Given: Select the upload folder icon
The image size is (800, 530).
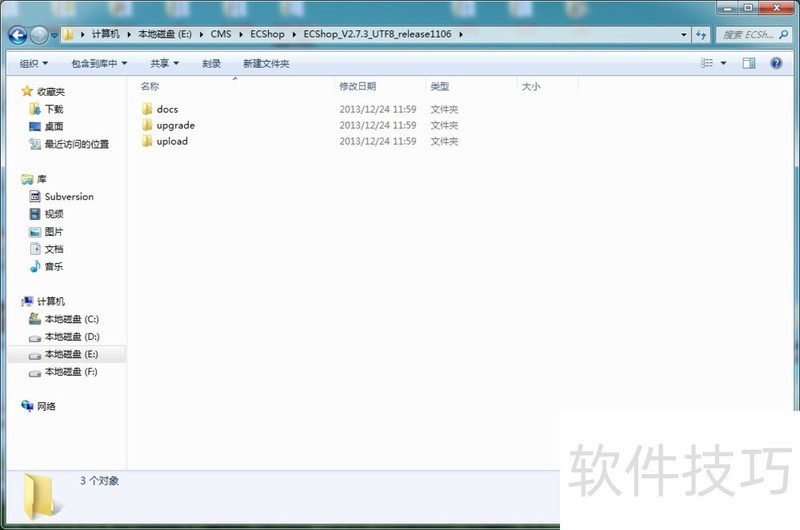Looking at the screenshot, I should click(147, 141).
